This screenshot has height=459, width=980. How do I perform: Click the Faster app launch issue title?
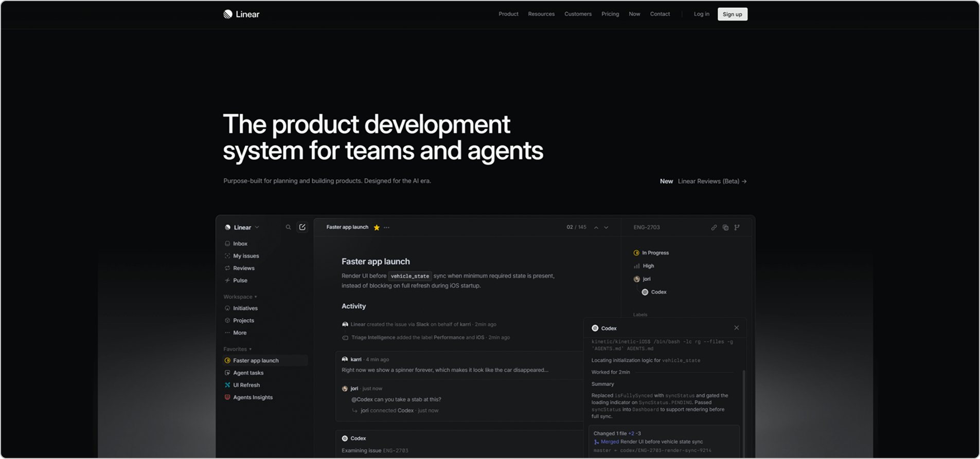(x=376, y=262)
